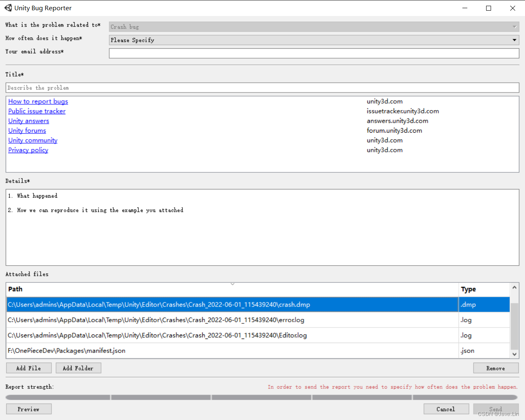The height and width of the screenshot is (420, 525).
Task: Click the disabled Send button
Action: coord(496,409)
